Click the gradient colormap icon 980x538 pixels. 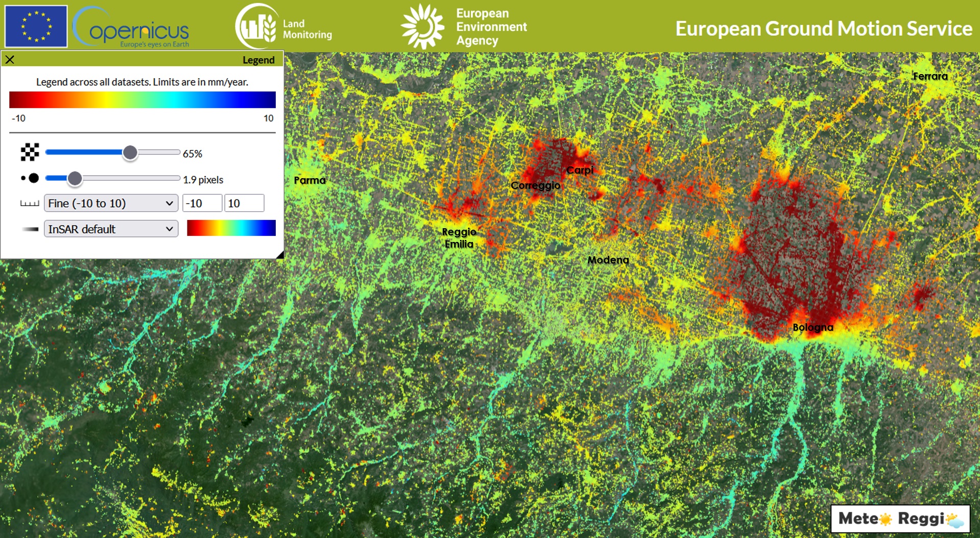pyautogui.click(x=30, y=229)
